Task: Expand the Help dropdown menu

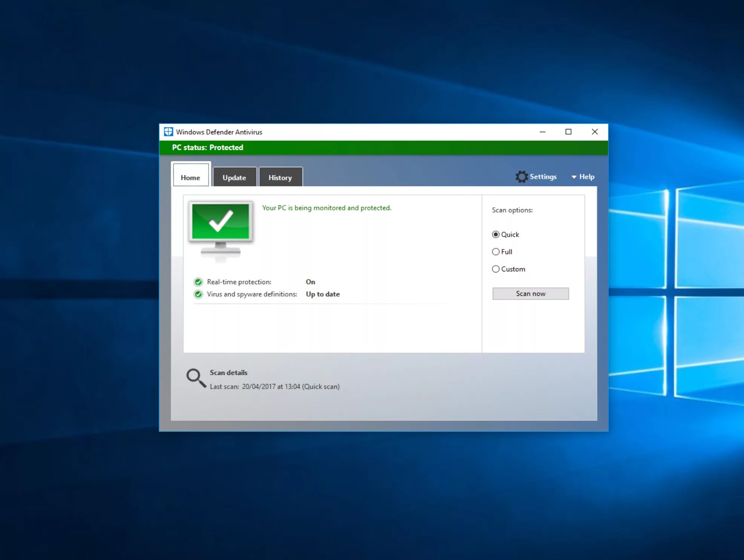Action: point(583,176)
